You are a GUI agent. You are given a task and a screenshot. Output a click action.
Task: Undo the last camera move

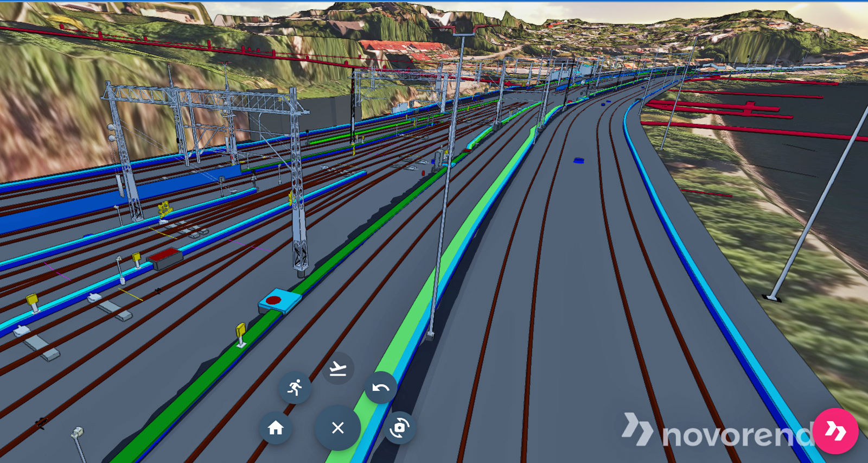click(x=381, y=388)
